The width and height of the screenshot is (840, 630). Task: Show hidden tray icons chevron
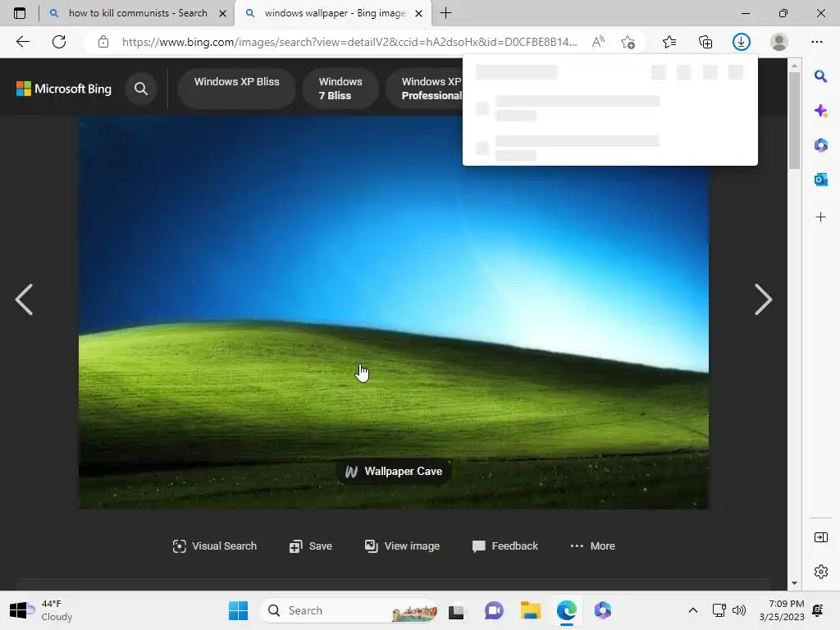(x=692, y=610)
